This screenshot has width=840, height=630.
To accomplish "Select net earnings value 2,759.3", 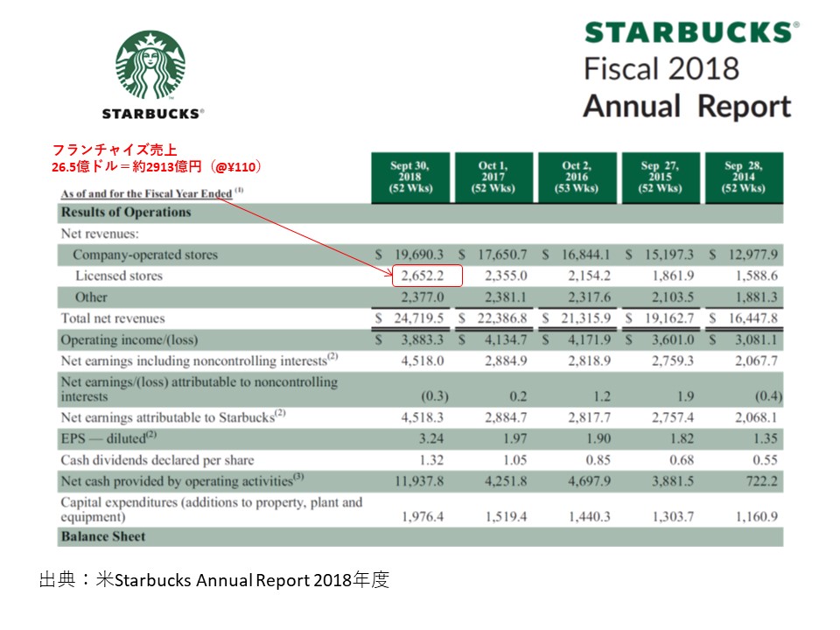I will (673, 361).
